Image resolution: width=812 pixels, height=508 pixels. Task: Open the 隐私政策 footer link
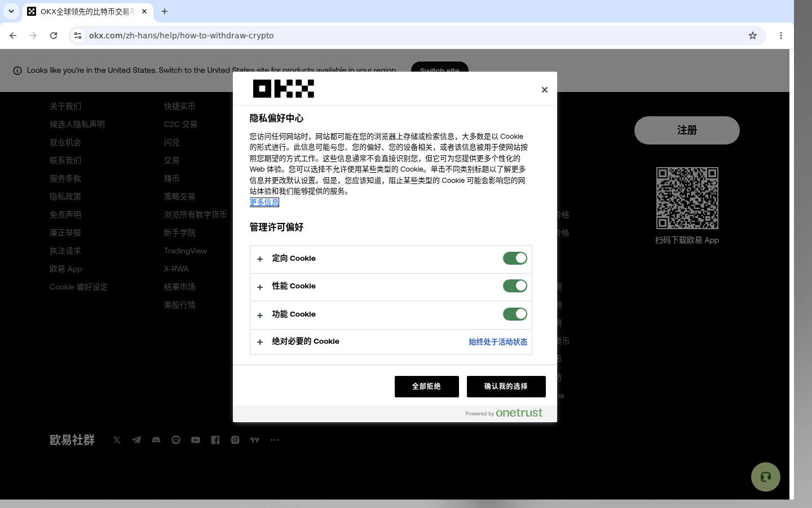[65, 196]
